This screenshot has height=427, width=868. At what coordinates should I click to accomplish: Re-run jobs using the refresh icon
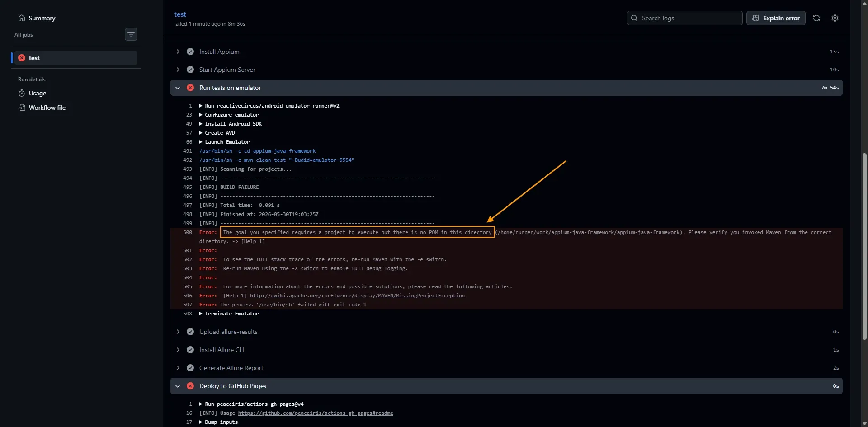point(816,18)
